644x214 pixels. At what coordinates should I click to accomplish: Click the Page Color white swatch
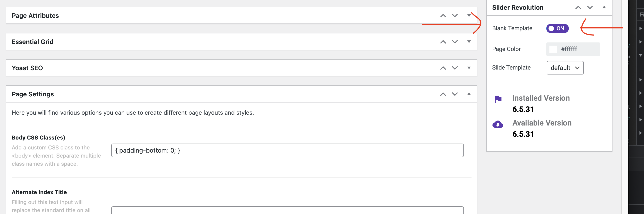pos(553,49)
